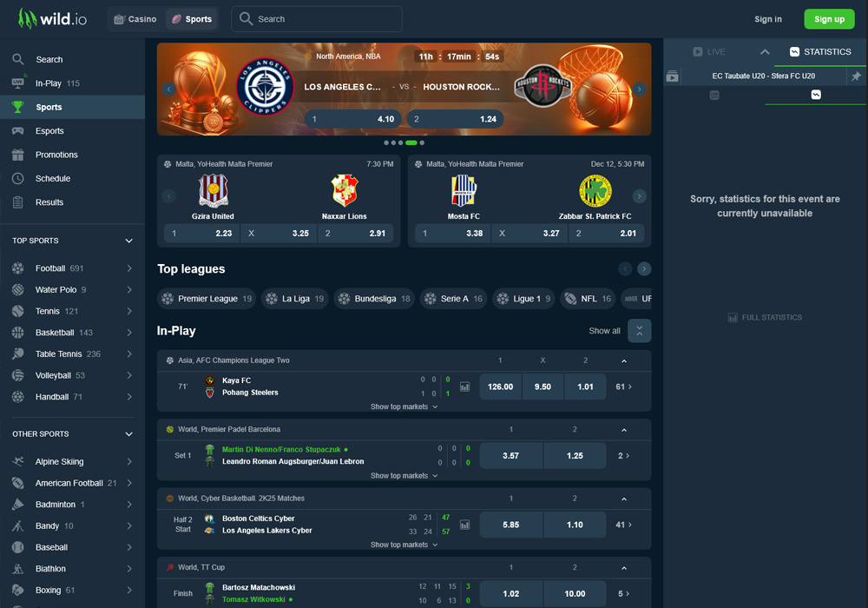Click Sign in
The height and width of the screenshot is (608, 868).
pyautogui.click(x=768, y=19)
